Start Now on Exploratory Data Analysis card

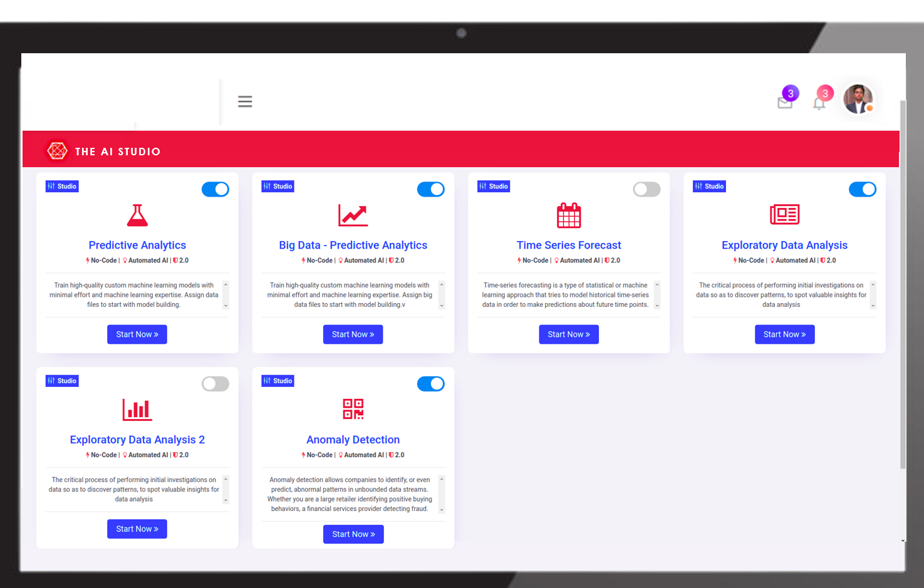click(784, 334)
